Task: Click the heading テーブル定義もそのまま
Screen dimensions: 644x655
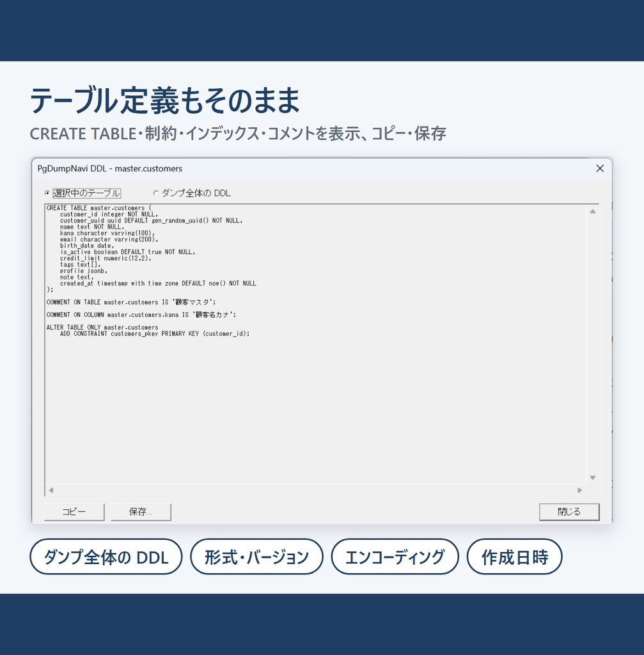Action: (x=165, y=100)
